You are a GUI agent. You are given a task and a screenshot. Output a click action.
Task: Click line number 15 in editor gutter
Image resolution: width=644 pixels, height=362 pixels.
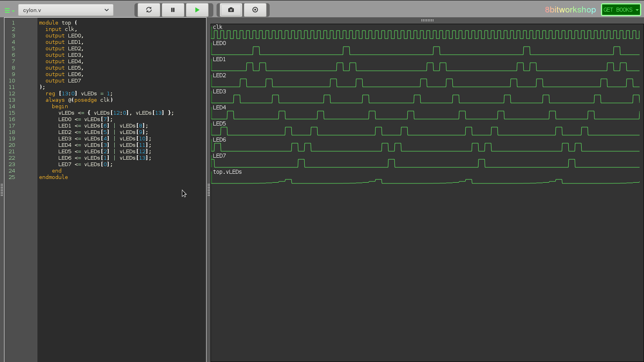[x=12, y=113]
